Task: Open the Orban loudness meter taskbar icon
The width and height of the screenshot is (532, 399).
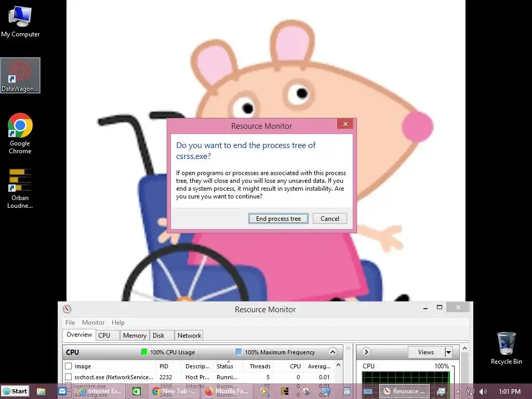Action: (x=285, y=391)
